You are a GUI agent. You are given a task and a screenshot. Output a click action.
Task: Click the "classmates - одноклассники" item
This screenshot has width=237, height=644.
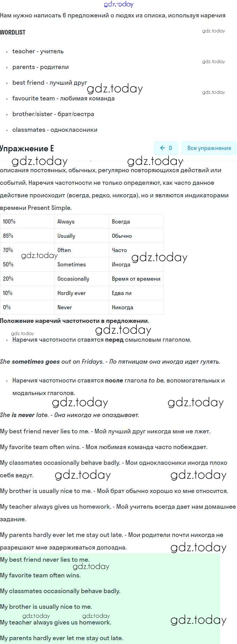click(55, 130)
